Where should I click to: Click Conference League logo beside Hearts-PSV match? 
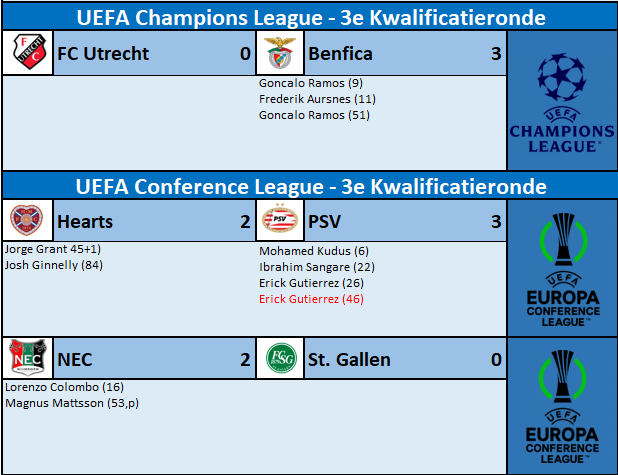pos(562,269)
